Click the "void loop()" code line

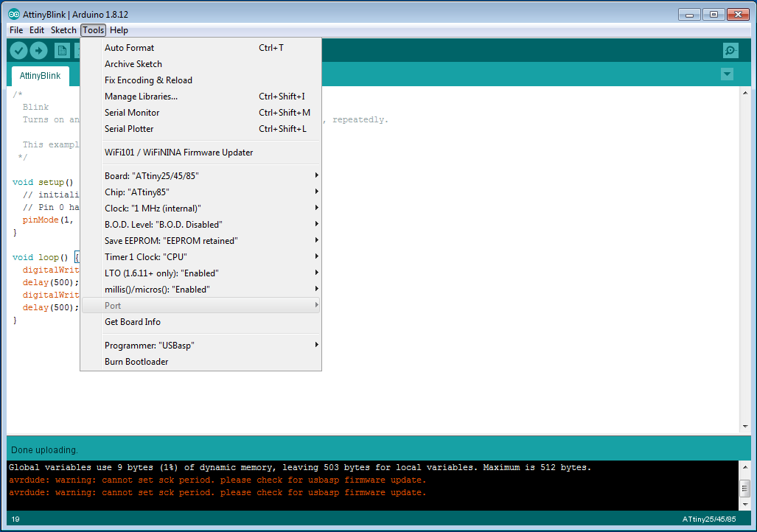pyautogui.click(x=46, y=258)
